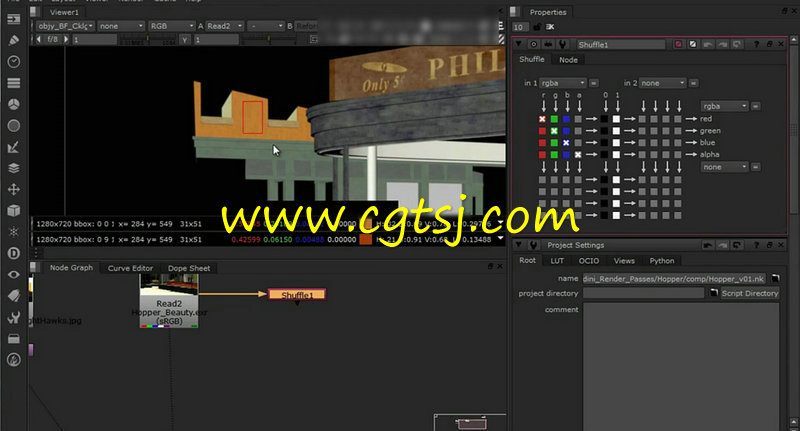Route green input into alpha output
This screenshot has width=800, height=431.
[554, 155]
